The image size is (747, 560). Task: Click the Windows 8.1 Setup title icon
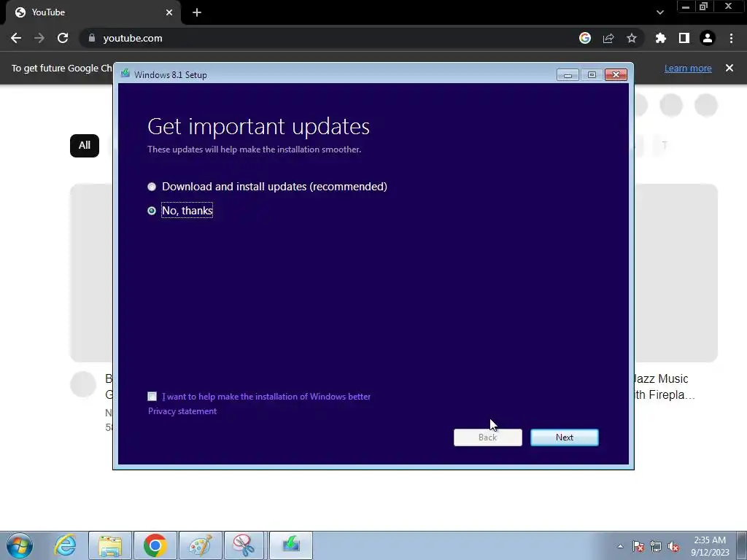(x=125, y=74)
